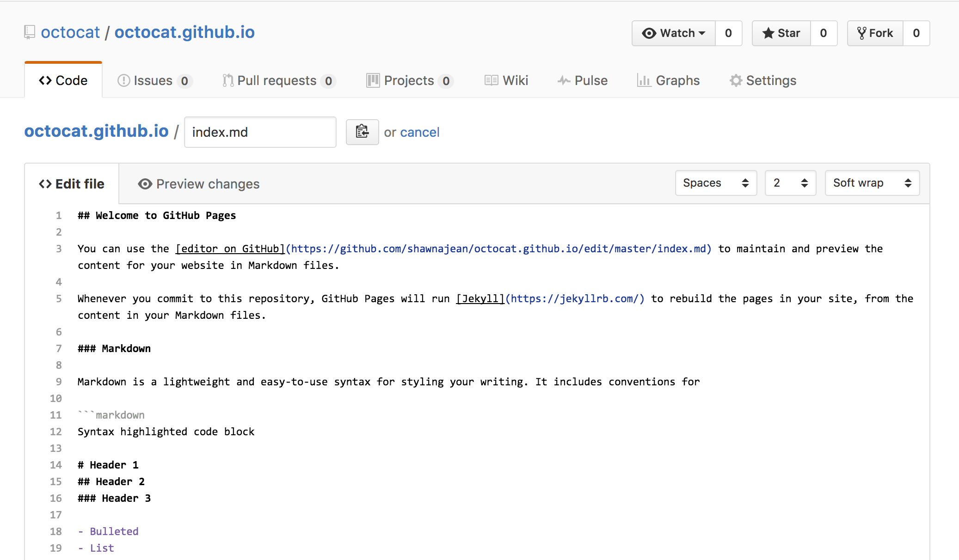Image resolution: width=959 pixels, height=560 pixels.
Task: Click the Watch count 0
Action: [x=729, y=33]
